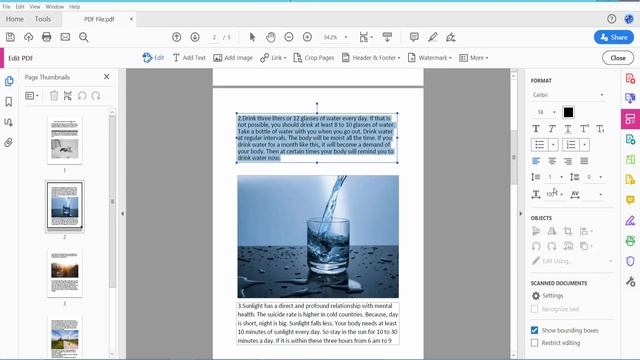Image resolution: width=640 pixels, height=360 pixels.
Task: Open the Bookmarks side panel
Action: click(x=9, y=102)
